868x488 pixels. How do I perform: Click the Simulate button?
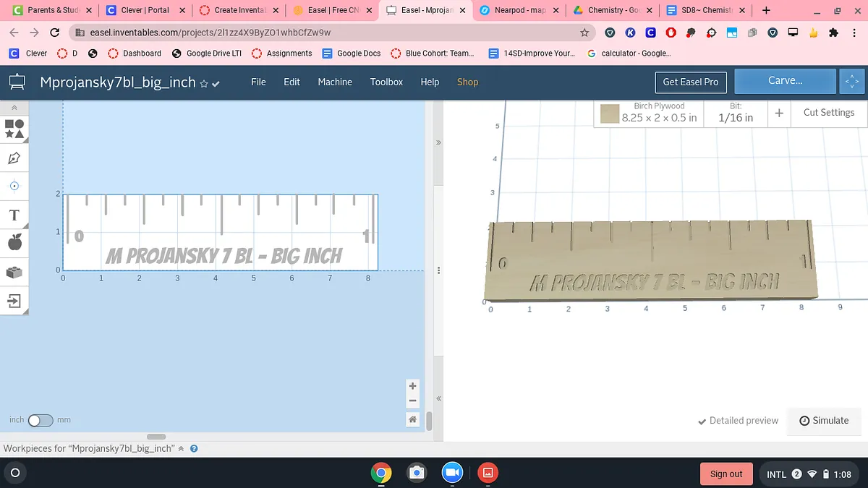[824, 421]
